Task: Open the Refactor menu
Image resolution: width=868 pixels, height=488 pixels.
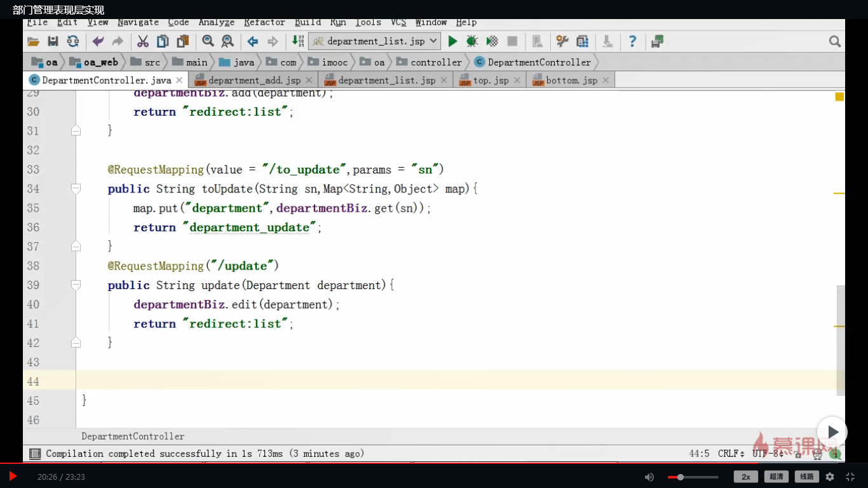Action: click(x=264, y=22)
